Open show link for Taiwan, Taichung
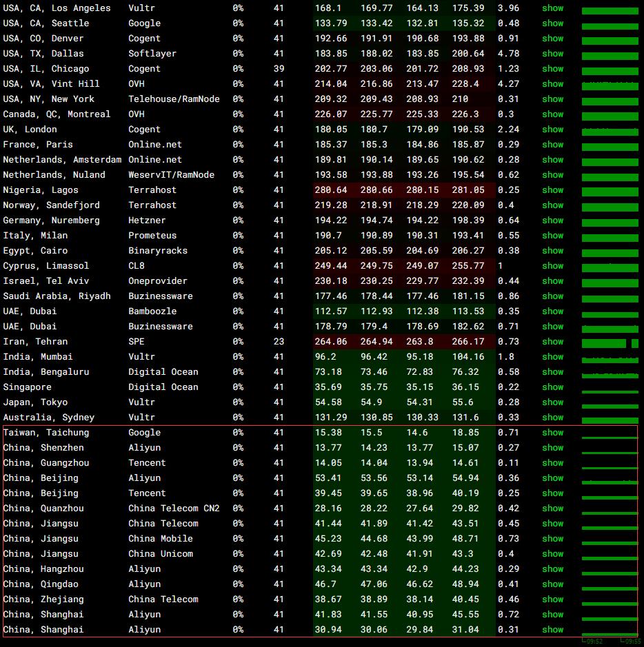Image resolution: width=644 pixels, height=647 pixels. 552,433
